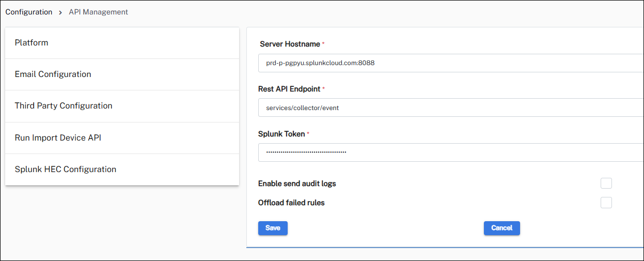Open Third Party Configuration
This screenshot has width=644, height=261.
tap(64, 106)
